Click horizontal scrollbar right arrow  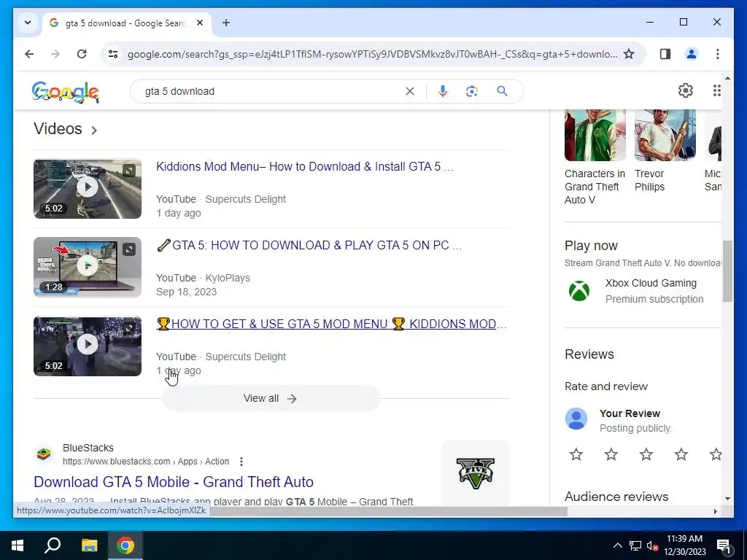click(716, 511)
